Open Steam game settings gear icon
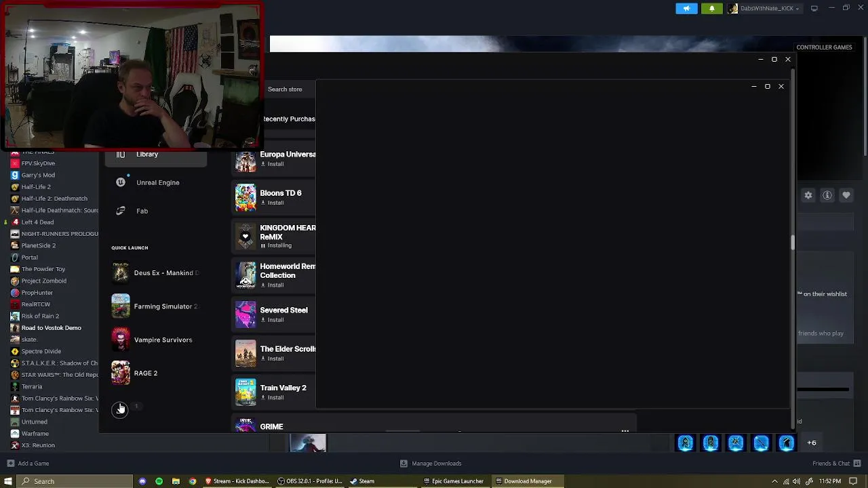 [x=808, y=195]
